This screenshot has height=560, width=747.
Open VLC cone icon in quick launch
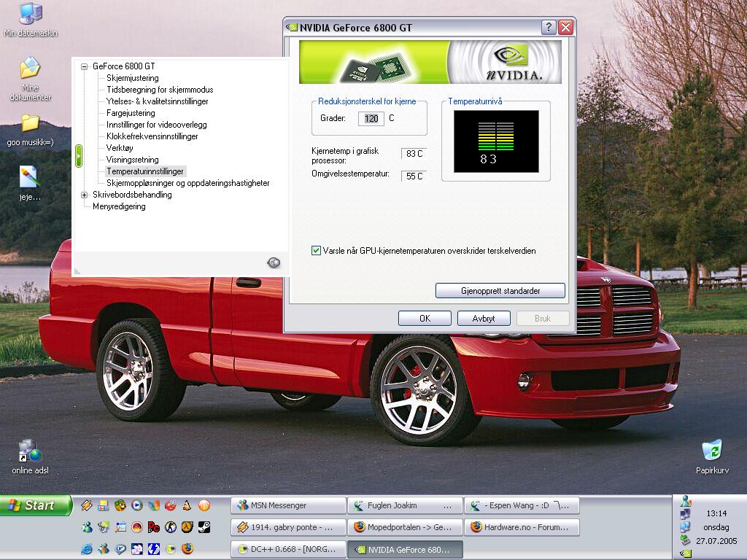187,505
